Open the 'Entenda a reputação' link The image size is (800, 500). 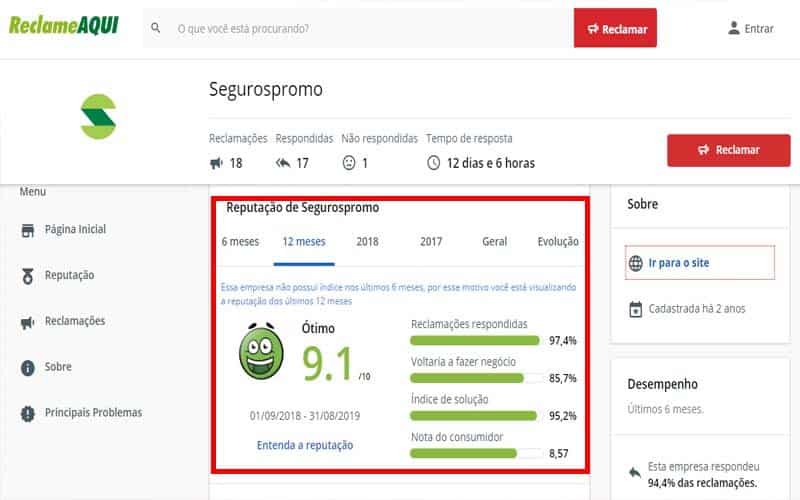(x=305, y=445)
